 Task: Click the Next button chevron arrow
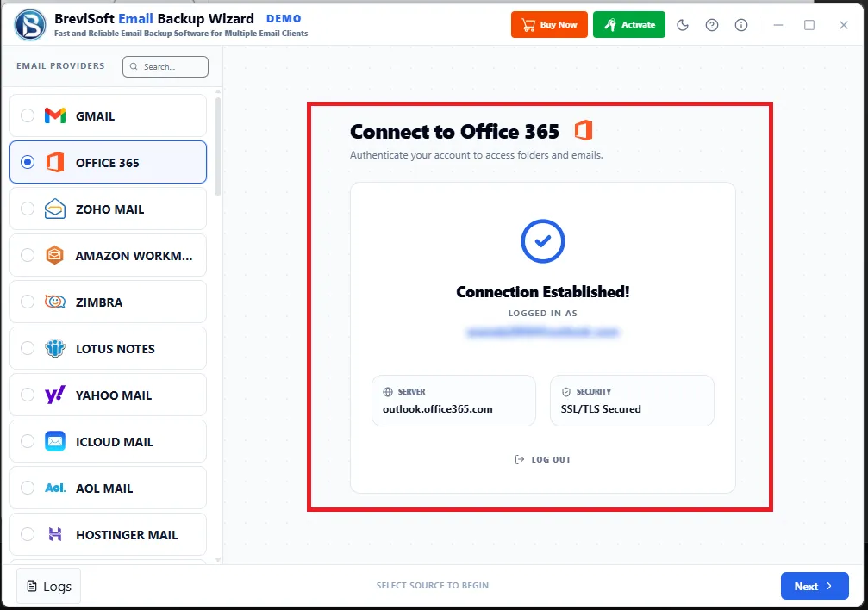pos(828,586)
